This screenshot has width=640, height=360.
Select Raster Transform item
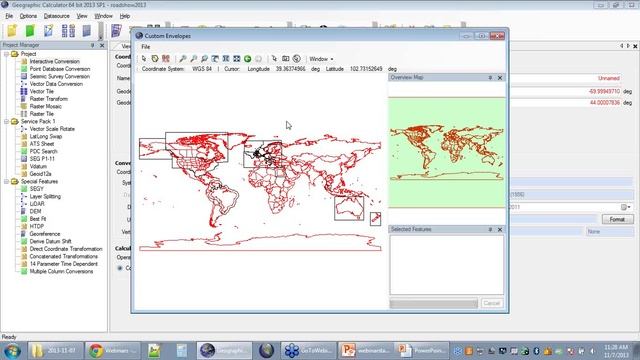[x=49, y=99]
